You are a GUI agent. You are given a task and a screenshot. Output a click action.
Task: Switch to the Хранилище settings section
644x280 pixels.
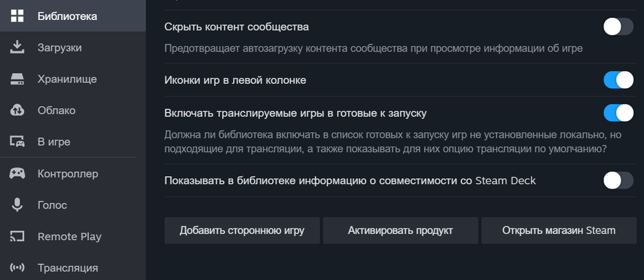(x=67, y=79)
